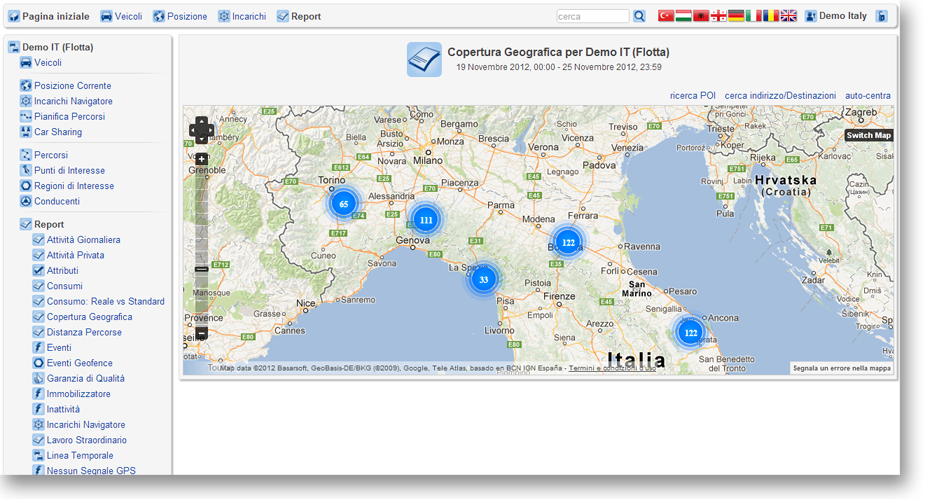The height and width of the screenshot is (499, 925).
Task: Click the Immobilizzatore icon
Action: click(x=38, y=393)
